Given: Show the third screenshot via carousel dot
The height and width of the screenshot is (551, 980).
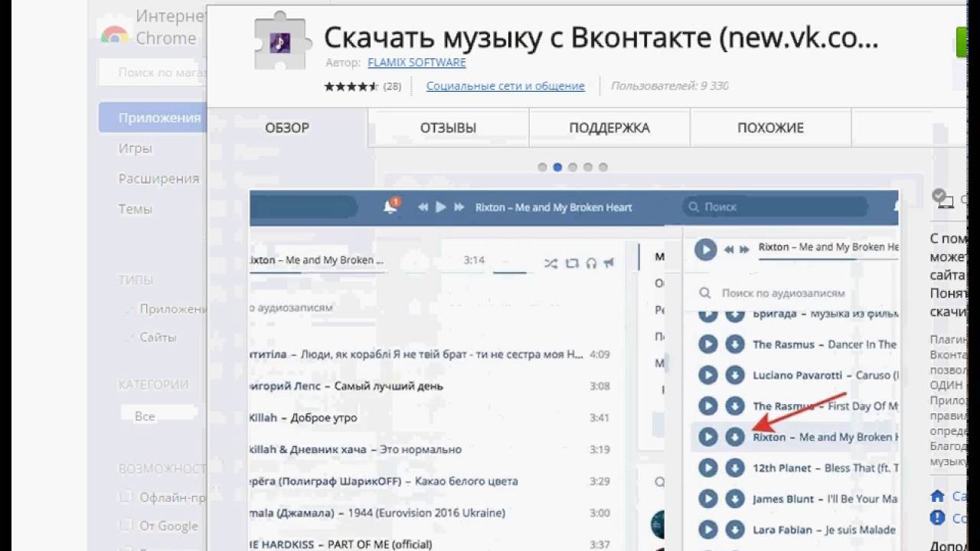Looking at the screenshot, I should [x=573, y=167].
